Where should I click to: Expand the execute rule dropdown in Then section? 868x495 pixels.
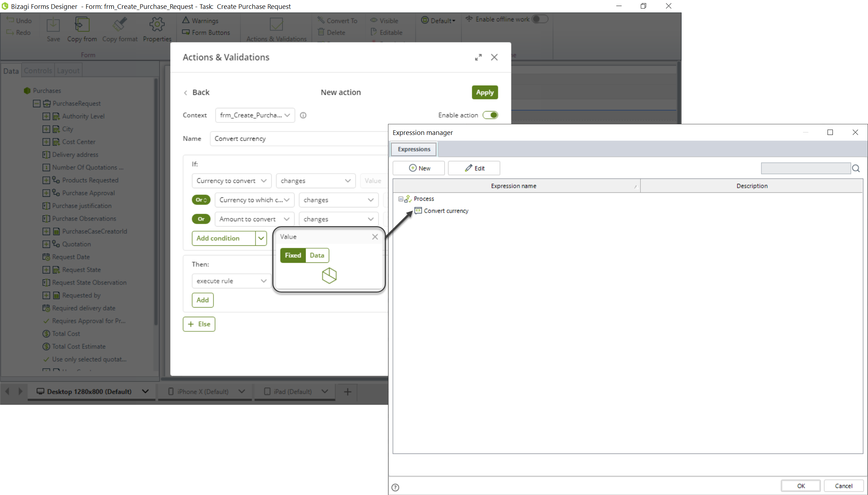(263, 281)
